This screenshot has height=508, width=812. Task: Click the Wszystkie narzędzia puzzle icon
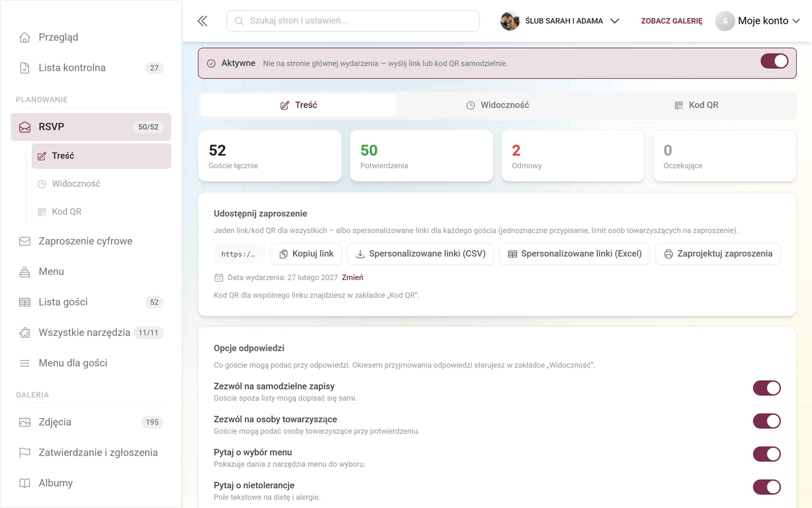(25, 332)
